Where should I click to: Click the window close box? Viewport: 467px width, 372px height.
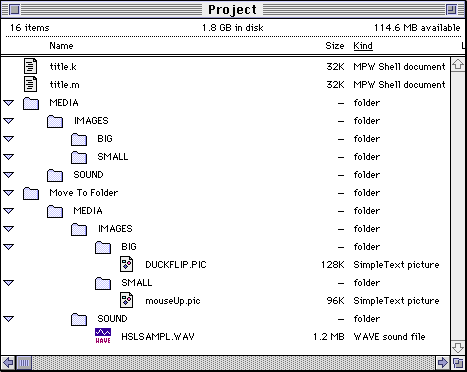click(x=14, y=9)
